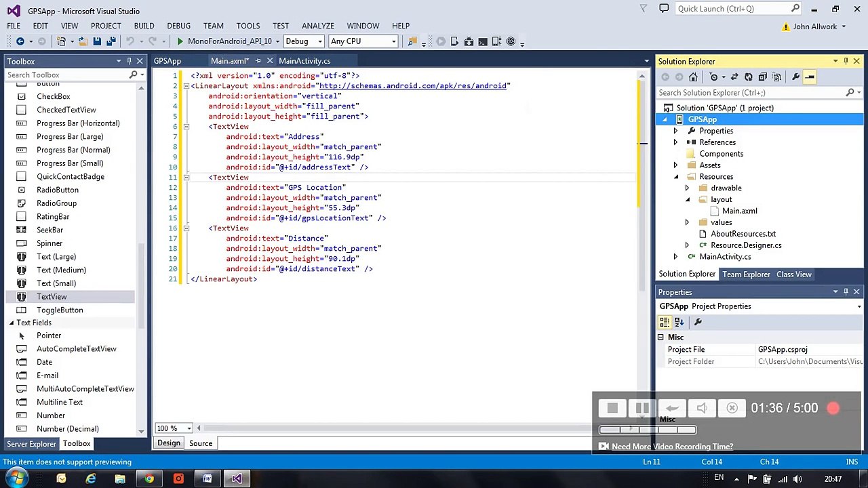Expand References node in Solution Explorer
868x488 pixels.
point(675,142)
